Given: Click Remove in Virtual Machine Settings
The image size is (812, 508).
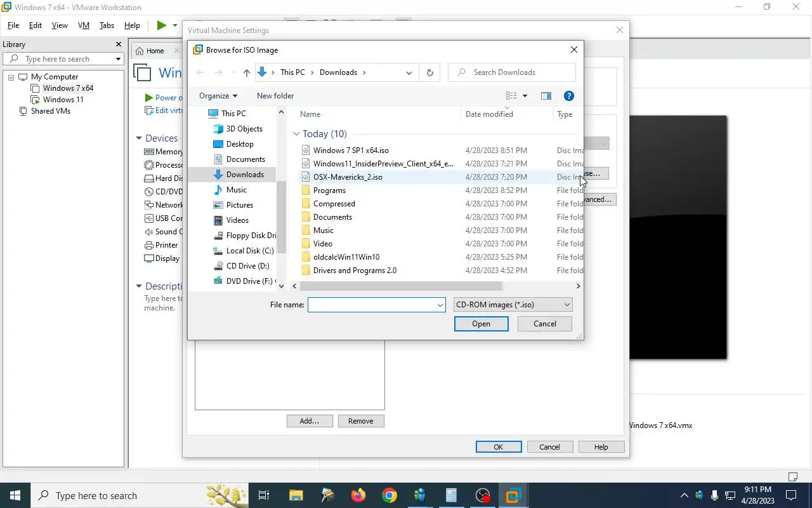Looking at the screenshot, I should (360, 421).
